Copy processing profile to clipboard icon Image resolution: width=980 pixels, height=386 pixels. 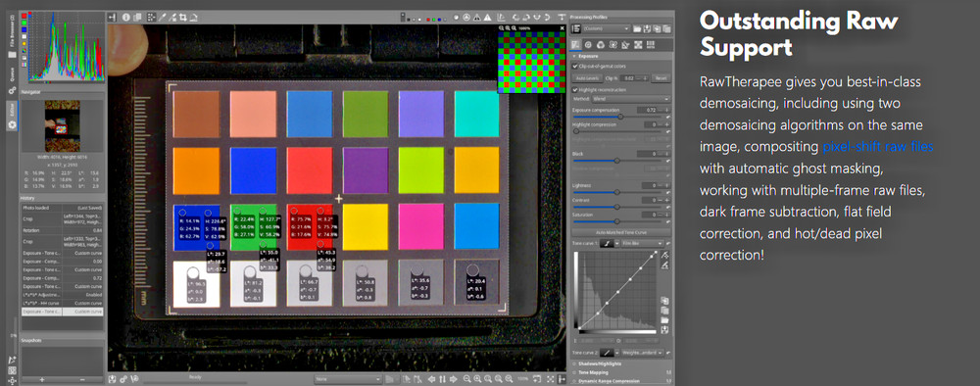[657, 28]
